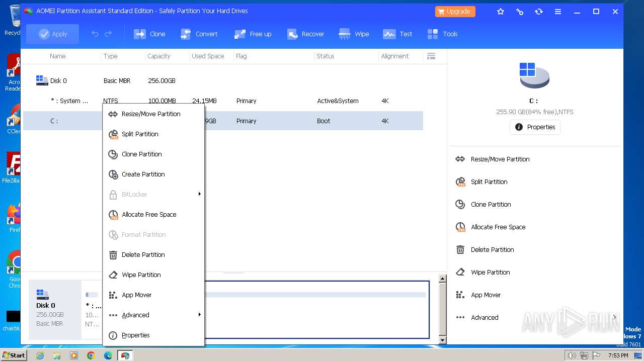Open Internet Explorer from taskbar
Image resolution: width=644 pixels, height=362 pixels.
(x=40, y=355)
